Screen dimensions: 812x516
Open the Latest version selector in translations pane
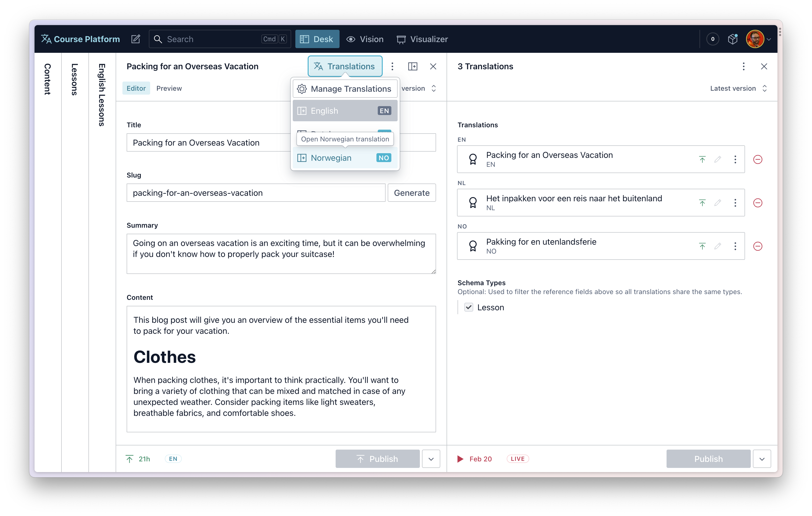[x=738, y=88]
